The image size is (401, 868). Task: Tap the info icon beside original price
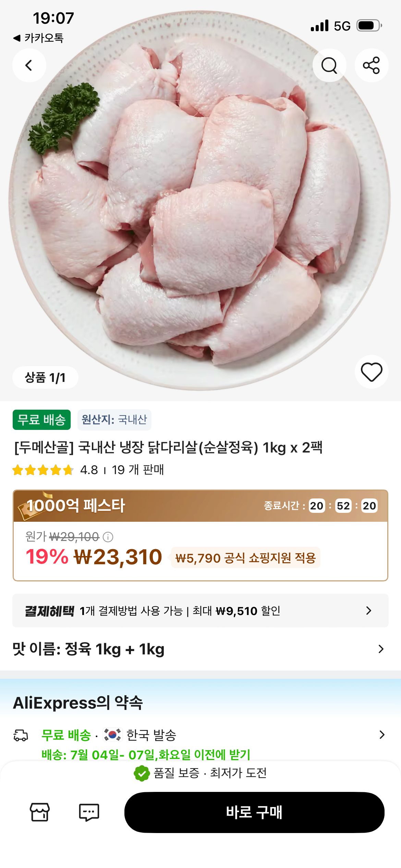pos(108,537)
